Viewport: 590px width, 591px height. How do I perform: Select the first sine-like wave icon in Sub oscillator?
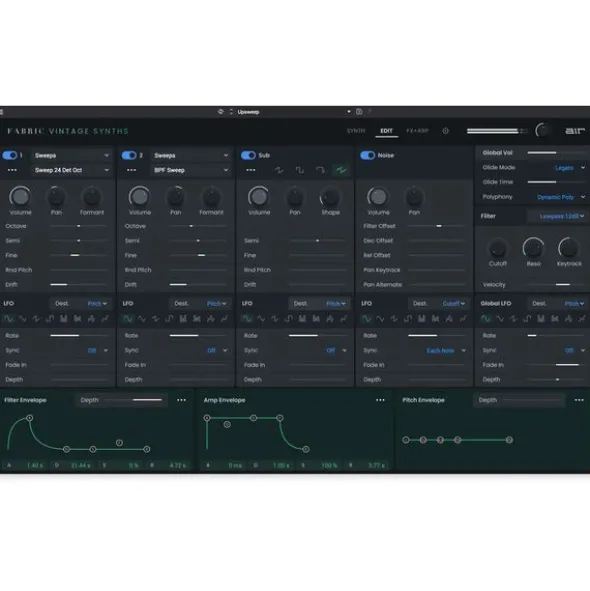pos(279,170)
